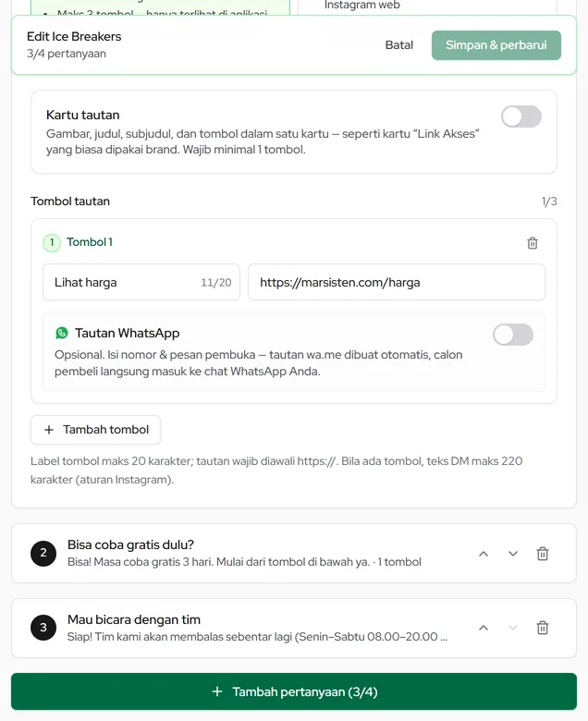This screenshot has height=721, width=588.
Task: Click the 'Tombol 1' header label
Action: click(x=90, y=242)
